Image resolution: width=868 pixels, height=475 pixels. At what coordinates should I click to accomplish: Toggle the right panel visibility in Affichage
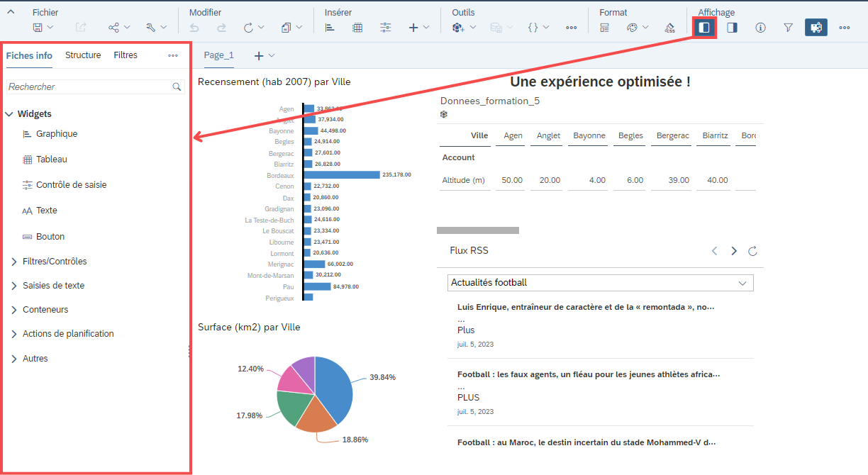tap(732, 27)
